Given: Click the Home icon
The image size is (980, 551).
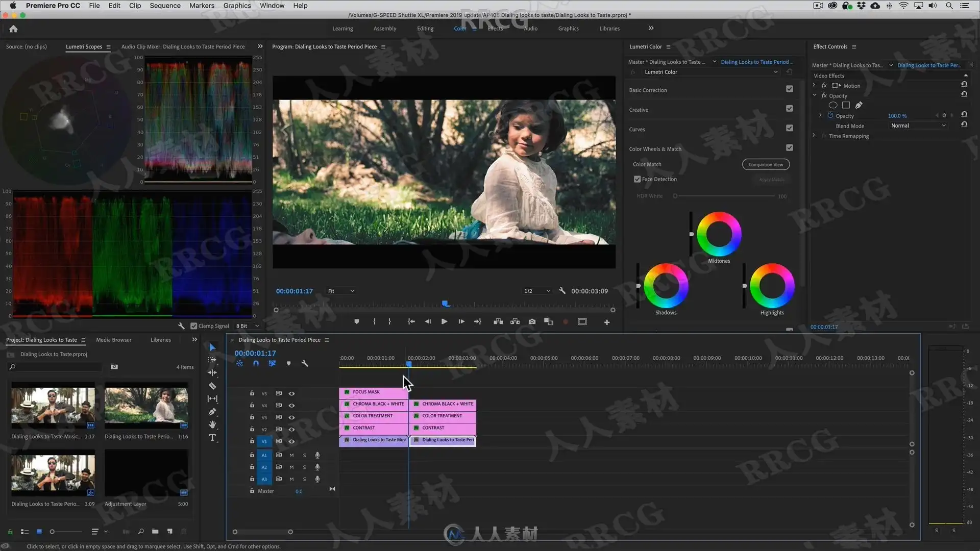Looking at the screenshot, I should 13,29.
